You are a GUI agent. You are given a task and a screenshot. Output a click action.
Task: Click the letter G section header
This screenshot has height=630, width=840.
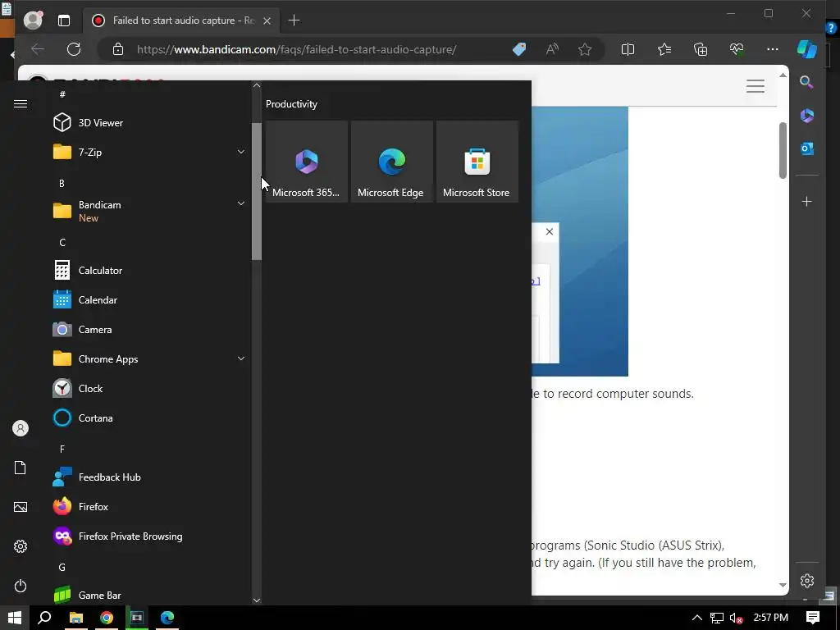point(62,567)
